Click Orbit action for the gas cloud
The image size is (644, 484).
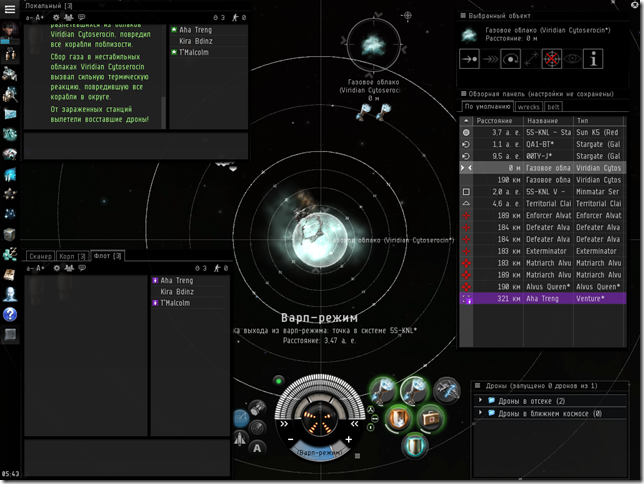click(x=511, y=59)
